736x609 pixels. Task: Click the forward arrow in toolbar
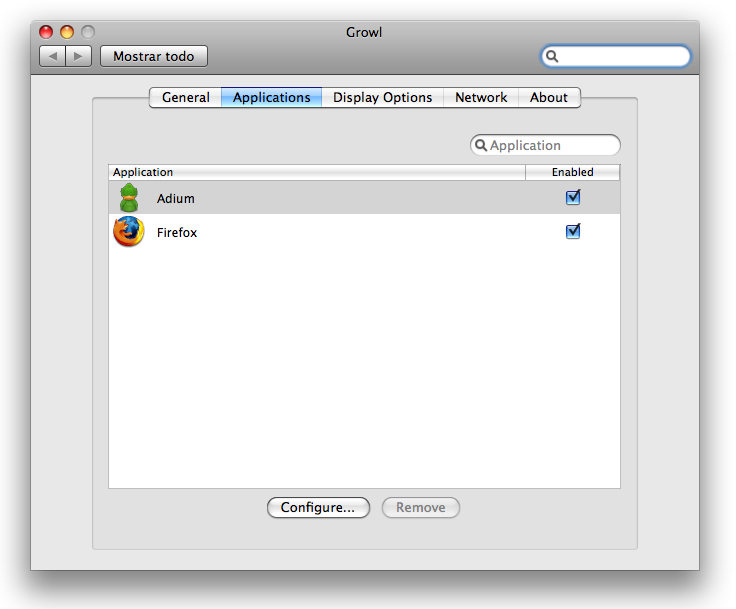[x=78, y=56]
